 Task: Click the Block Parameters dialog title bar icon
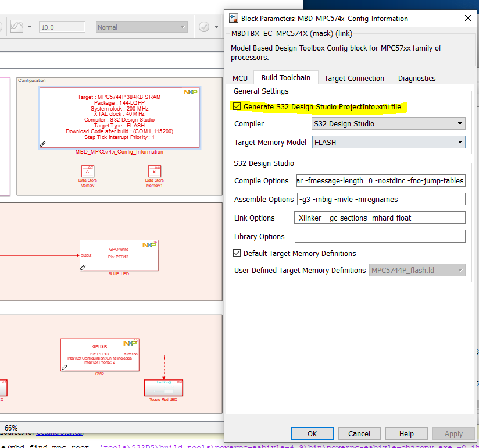point(234,18)
